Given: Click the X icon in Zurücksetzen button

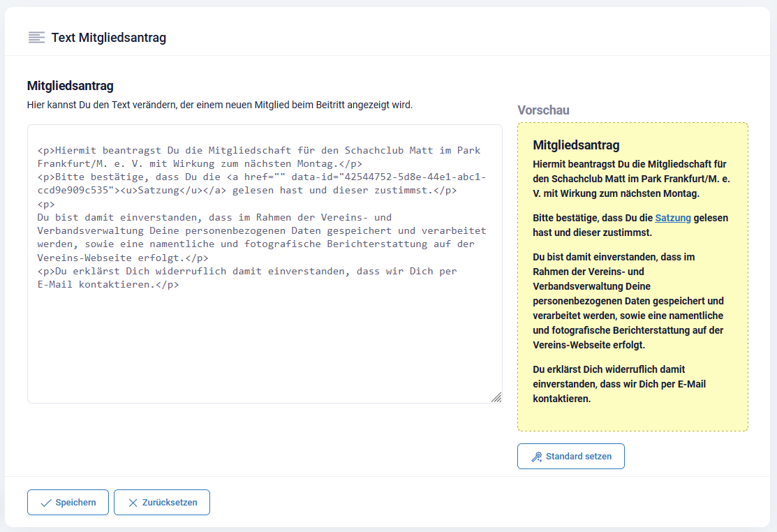Looking at the screenshot, I should tap(133, 503).
